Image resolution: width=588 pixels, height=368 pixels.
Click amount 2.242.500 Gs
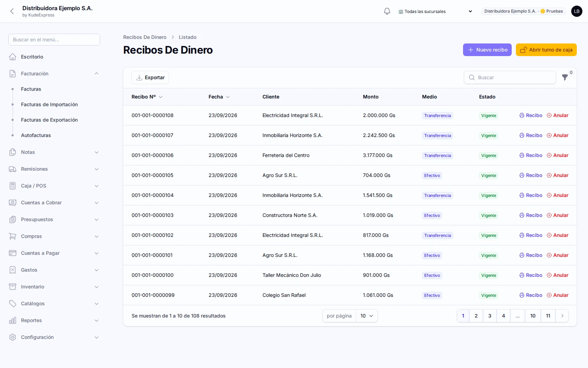[379, 135]
